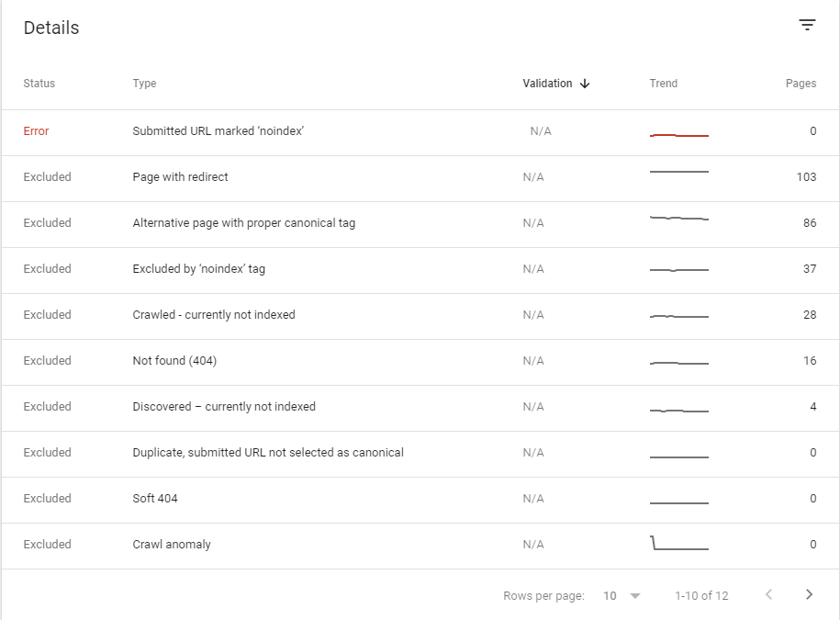Sort by the Pages column header
This screenshot has width=840, height=620.
(801, 84)
